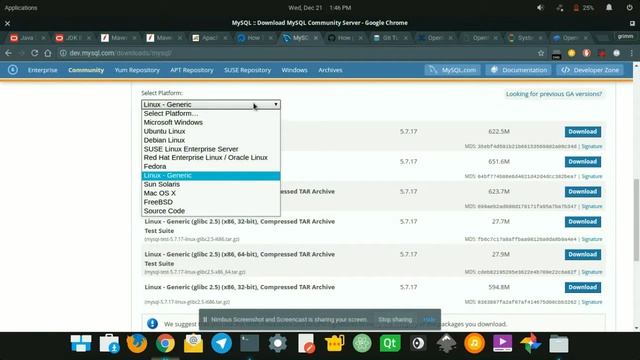Open the settings gear in the dock

point(278,343)
